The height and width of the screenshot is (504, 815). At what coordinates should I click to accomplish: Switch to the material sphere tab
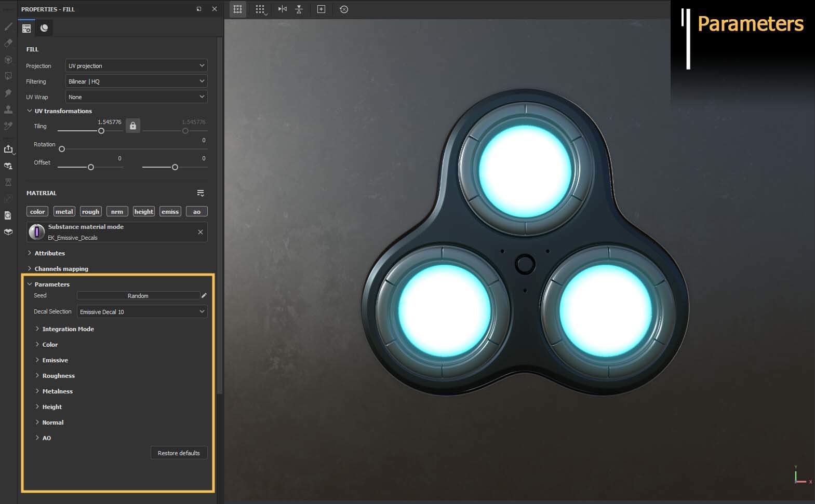(44, 28)
